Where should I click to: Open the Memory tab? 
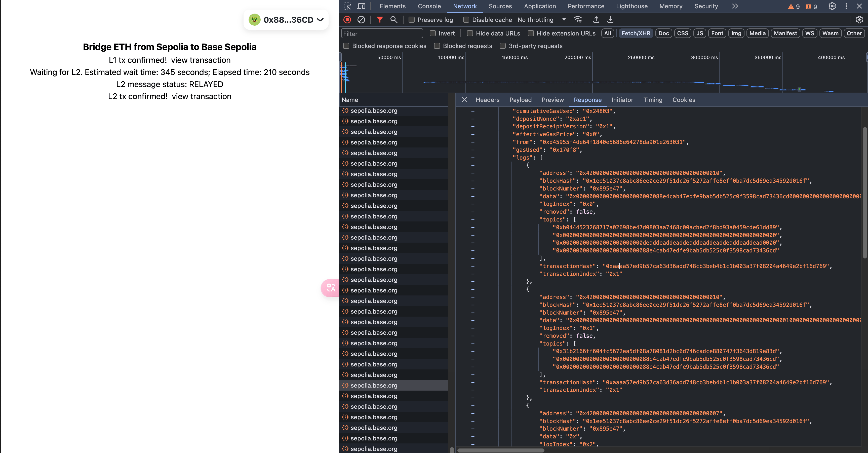tap(670, 6)
